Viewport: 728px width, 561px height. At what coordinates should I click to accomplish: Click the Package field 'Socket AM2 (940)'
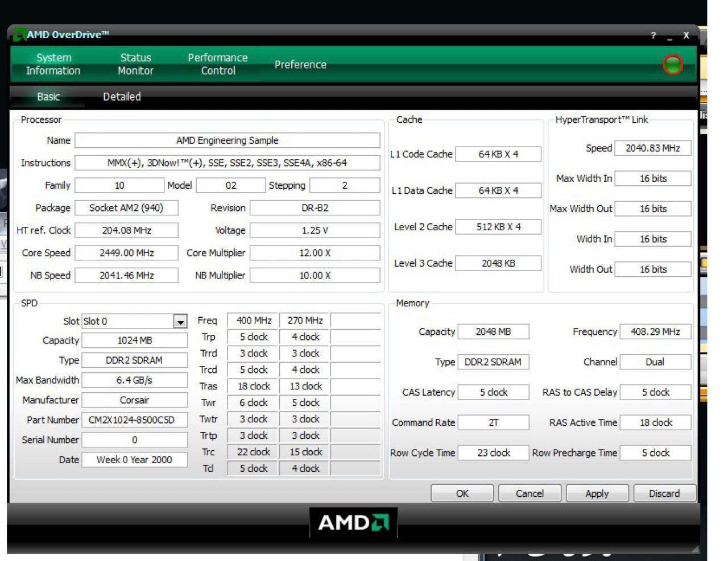click(126, 208)
